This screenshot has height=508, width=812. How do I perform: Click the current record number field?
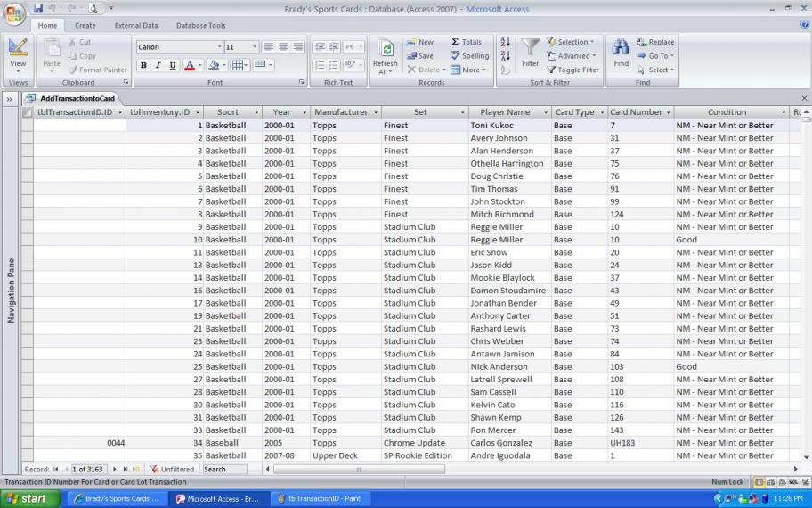tap(88, 469)
